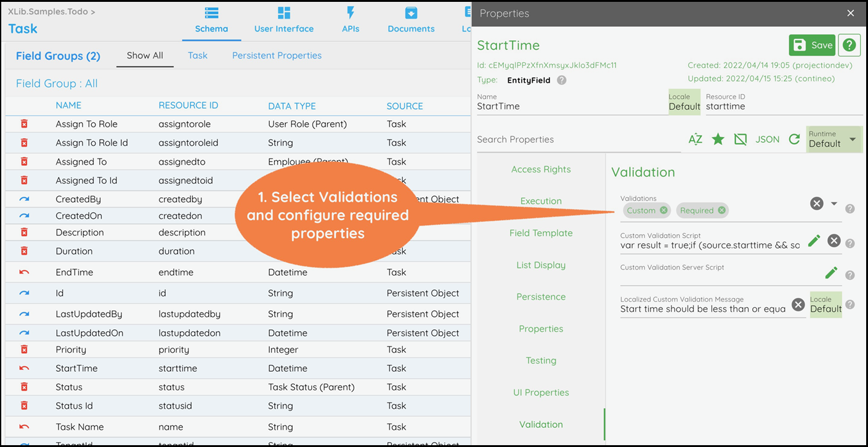Switch to the User Interface tab
This screenshot has height=447, width=868.
click(x=284, y=20)
